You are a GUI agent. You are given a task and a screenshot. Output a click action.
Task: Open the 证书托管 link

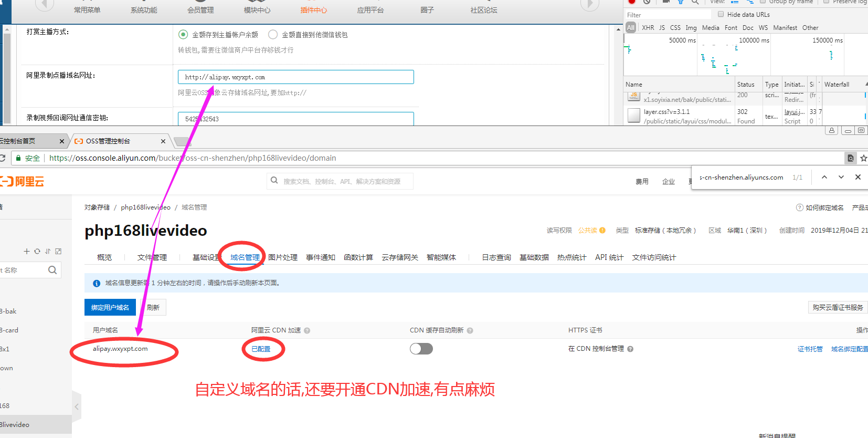(810, 349)
